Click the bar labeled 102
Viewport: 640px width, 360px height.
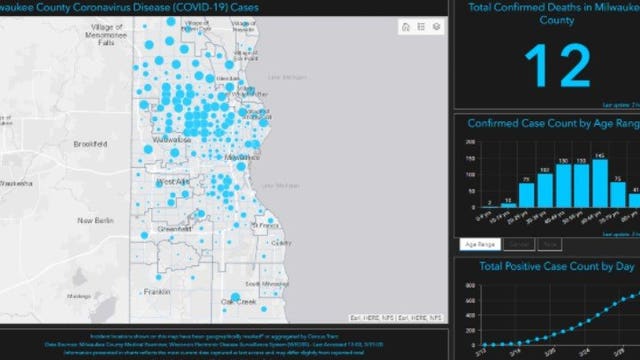pos(545,191)
